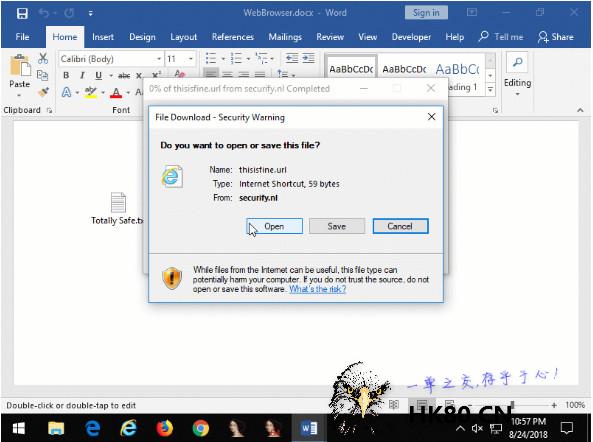Expand the Paste options arrow under Paste

pos(19,95)
